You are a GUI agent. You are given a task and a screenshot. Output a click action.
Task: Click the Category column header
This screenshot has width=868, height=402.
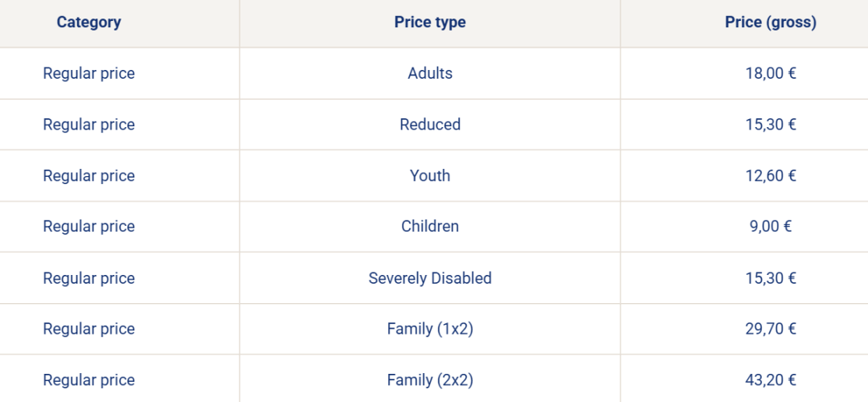88,23
